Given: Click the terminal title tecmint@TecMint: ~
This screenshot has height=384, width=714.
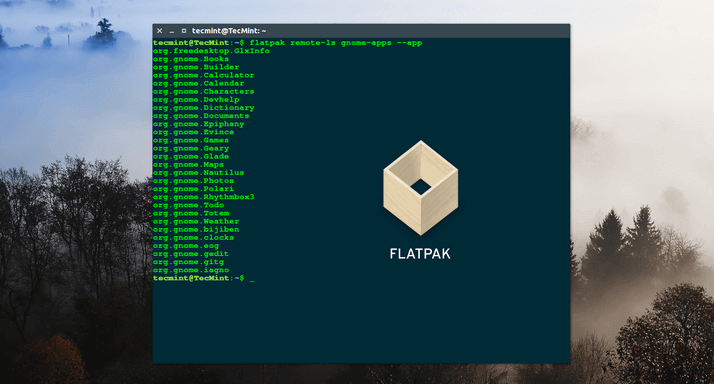Looking at the screenshot, I should point(229,31).
